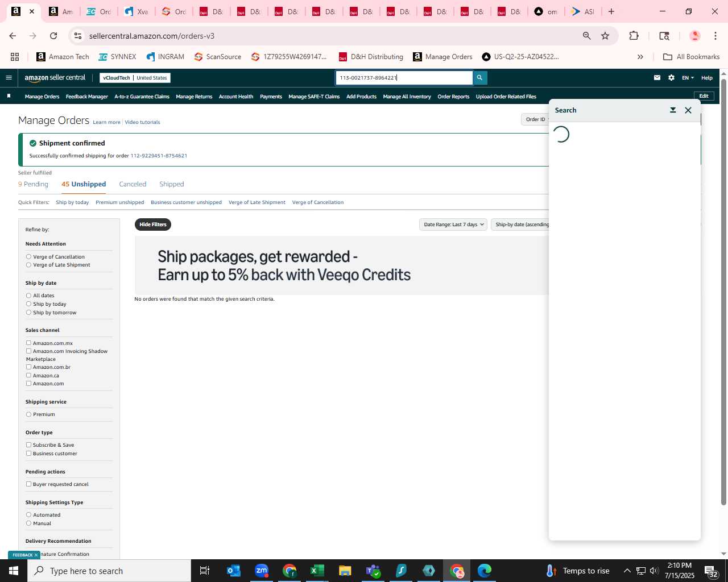
Task: Open Microsoft Edge from the taskbar
Action: 485,571
